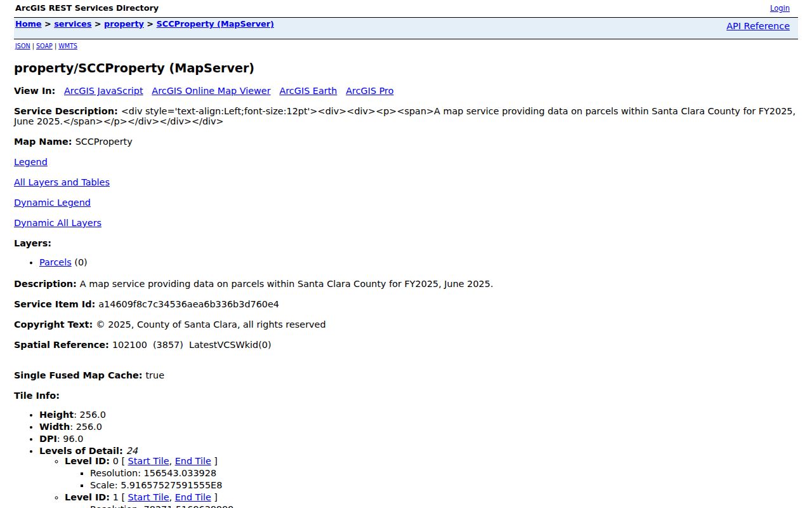Open WMTS capabilities link
This screenshot has width=812, height=508.
pos(68,46)
